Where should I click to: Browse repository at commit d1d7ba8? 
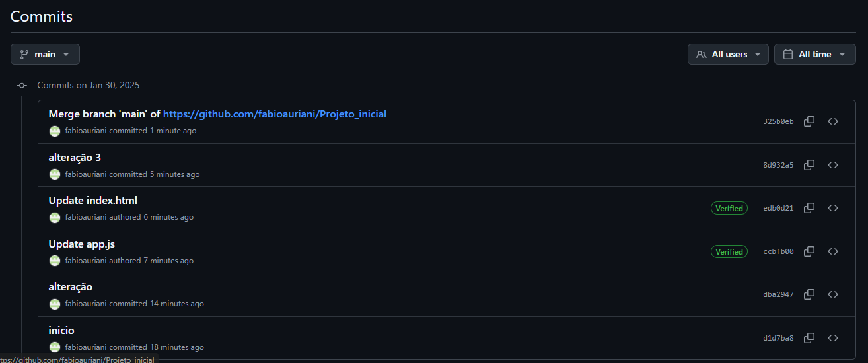click(833, 338)
